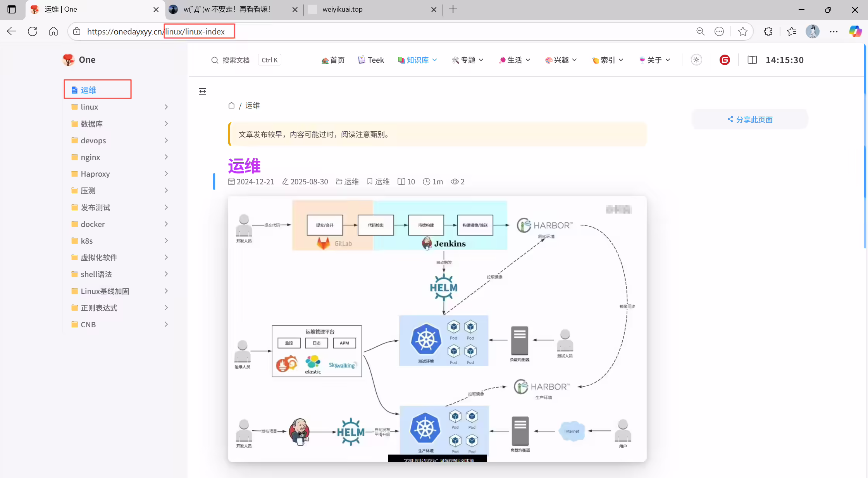Open the Teek navigation link
The image size is (868, 478).
(x=371, y=60)
